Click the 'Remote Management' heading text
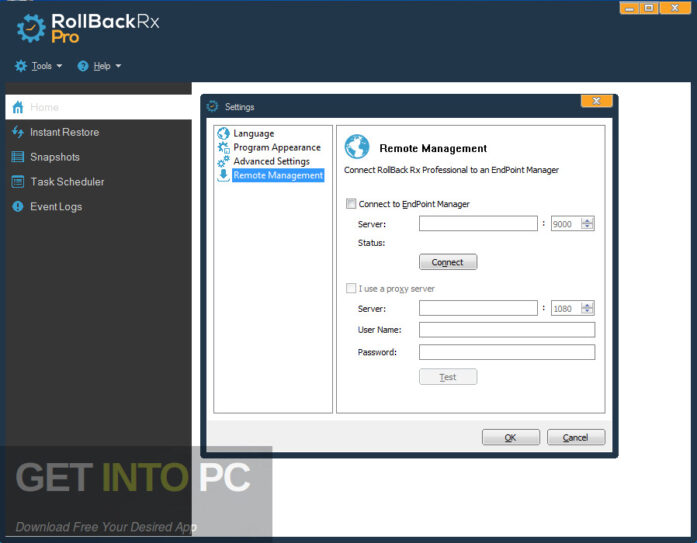Screen dimensions: 697x543 click(433, 148)
